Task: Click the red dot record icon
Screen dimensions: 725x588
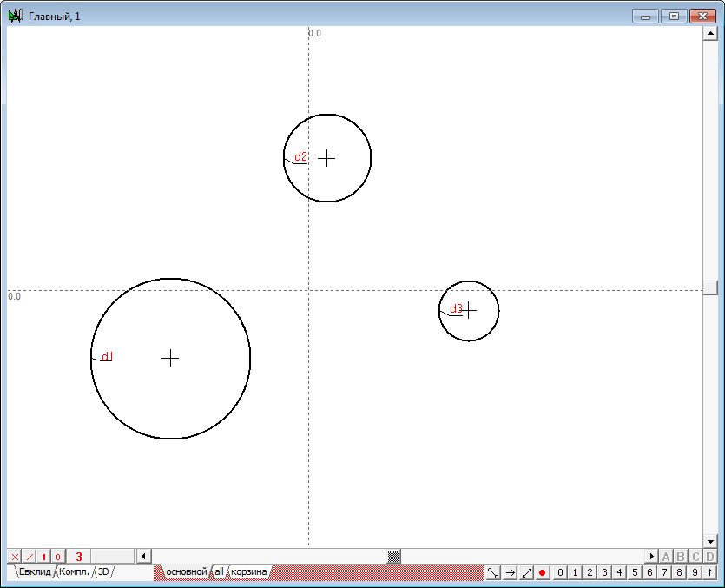Action: click(x=543, y=572)
